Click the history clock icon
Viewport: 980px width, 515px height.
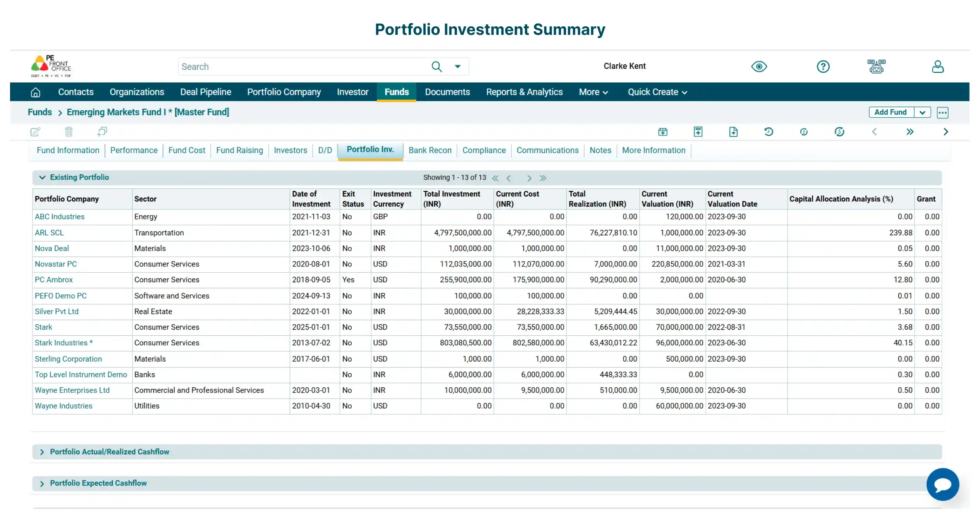769,132
